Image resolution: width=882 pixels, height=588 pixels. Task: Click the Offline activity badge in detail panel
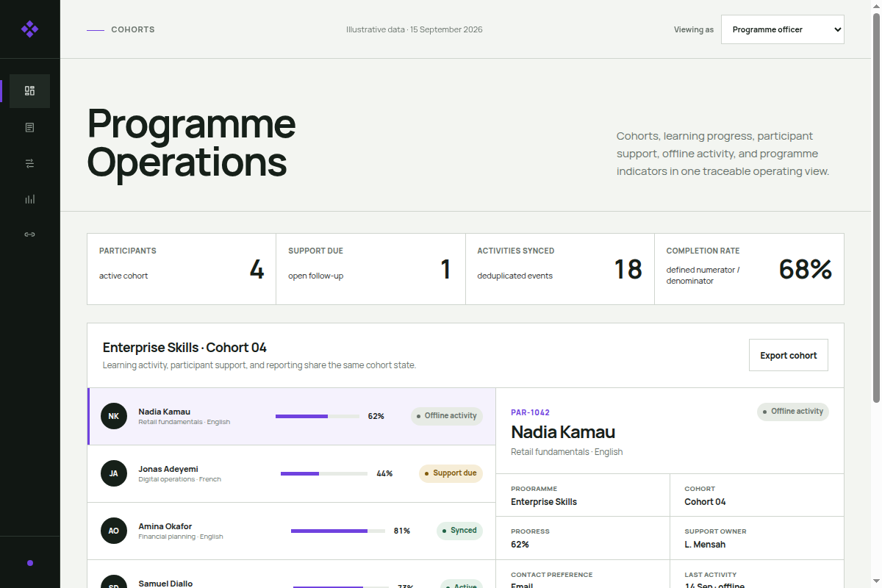pos(793,412)
